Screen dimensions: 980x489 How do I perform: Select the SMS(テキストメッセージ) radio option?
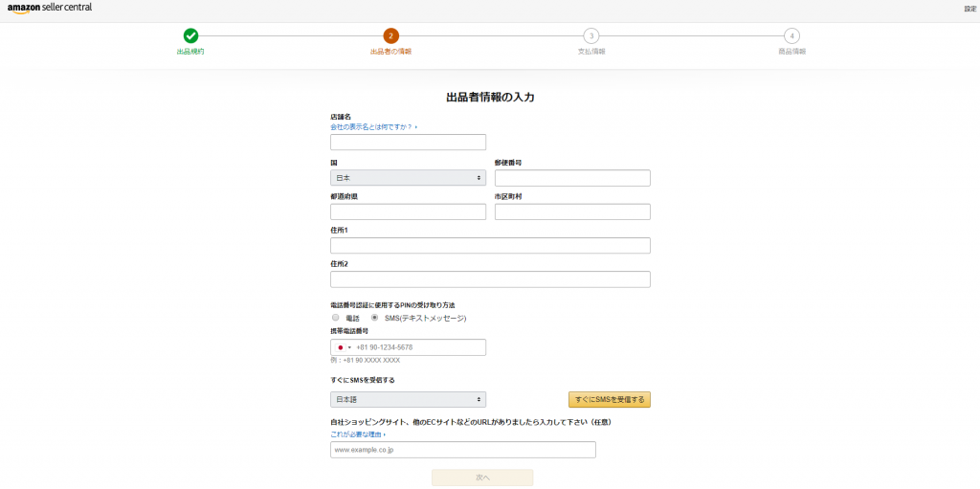[x=375, y=318]
